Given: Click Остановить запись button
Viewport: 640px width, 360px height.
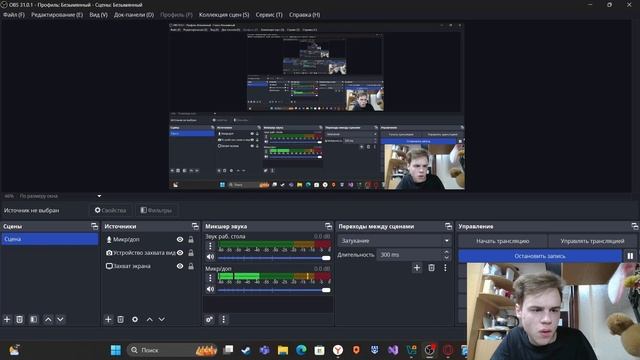Looking at the screenshot, I should (540, 256).
